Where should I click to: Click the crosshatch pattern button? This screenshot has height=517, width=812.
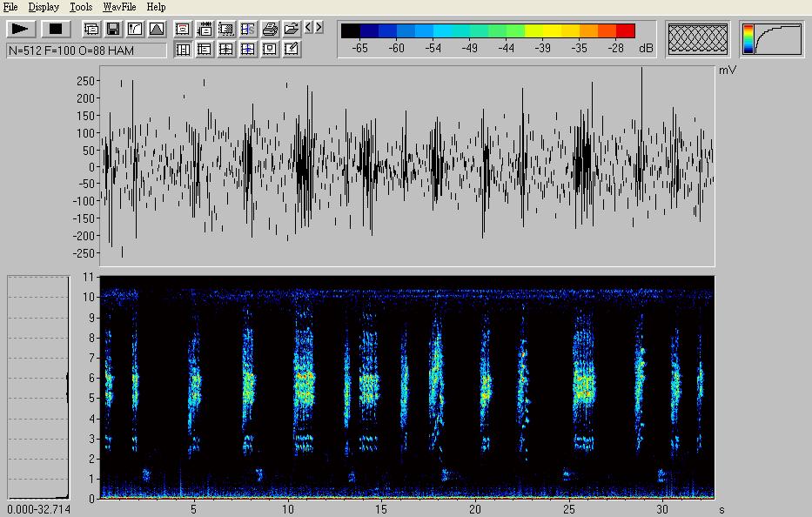[698, 39]
